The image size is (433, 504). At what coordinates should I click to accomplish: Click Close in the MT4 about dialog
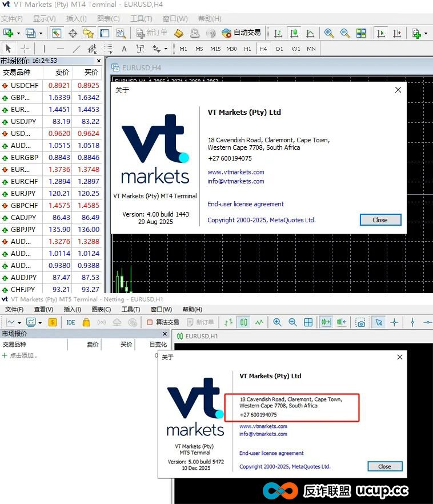(380, 220)
